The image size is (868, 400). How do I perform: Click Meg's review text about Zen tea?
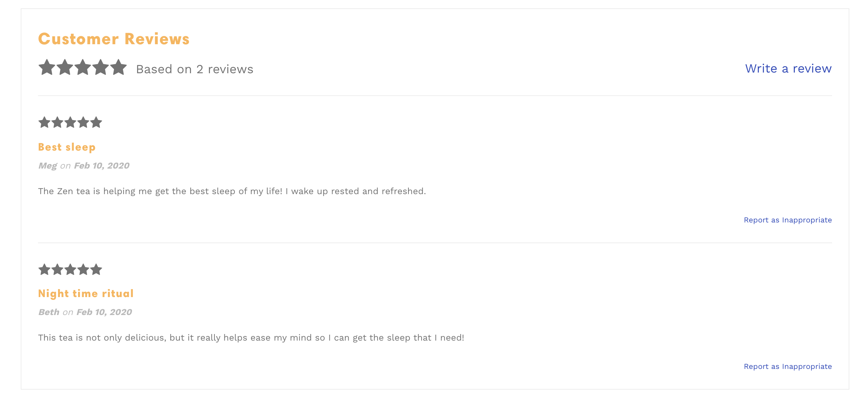[x=232, y=191]
